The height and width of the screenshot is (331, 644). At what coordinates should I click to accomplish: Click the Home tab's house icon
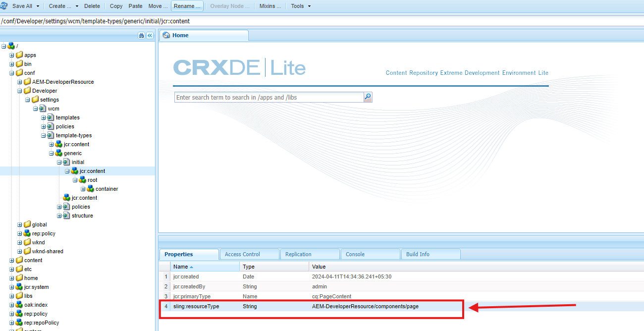[166, 35]
